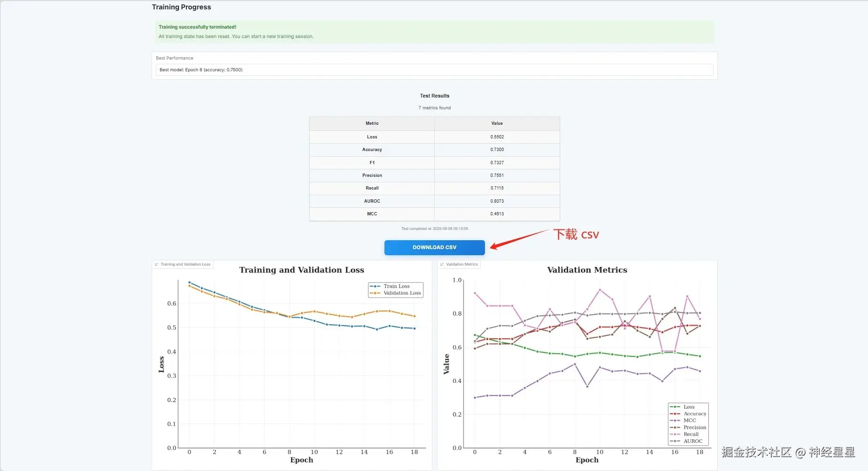Click the Value column header

click(x=497, y=123)
